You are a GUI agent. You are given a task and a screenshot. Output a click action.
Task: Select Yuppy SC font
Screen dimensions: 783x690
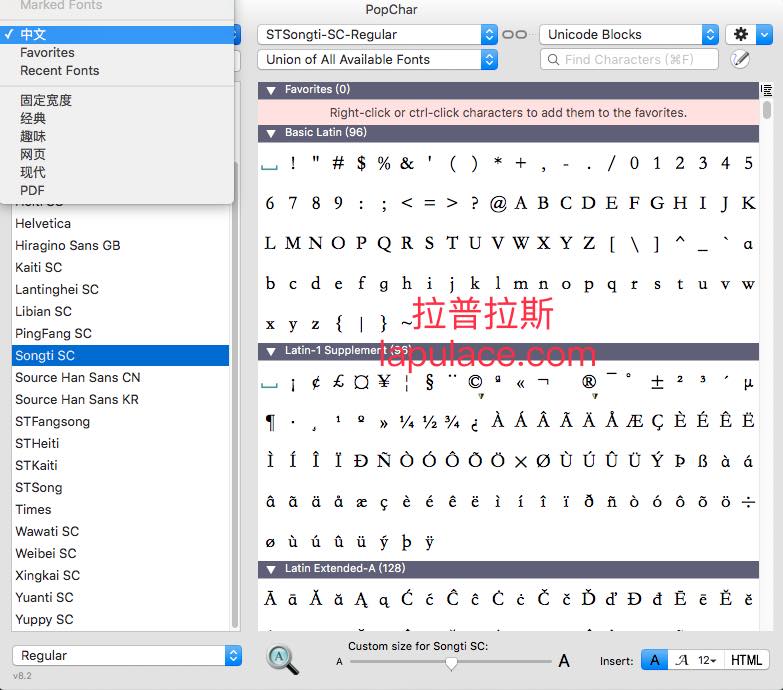[x=120, y=619]
